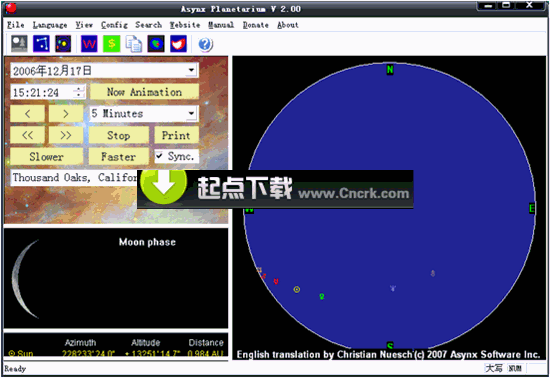Open the Manual menu
Viewport: 550px width, 378px height.
click(x=221, y=25)
